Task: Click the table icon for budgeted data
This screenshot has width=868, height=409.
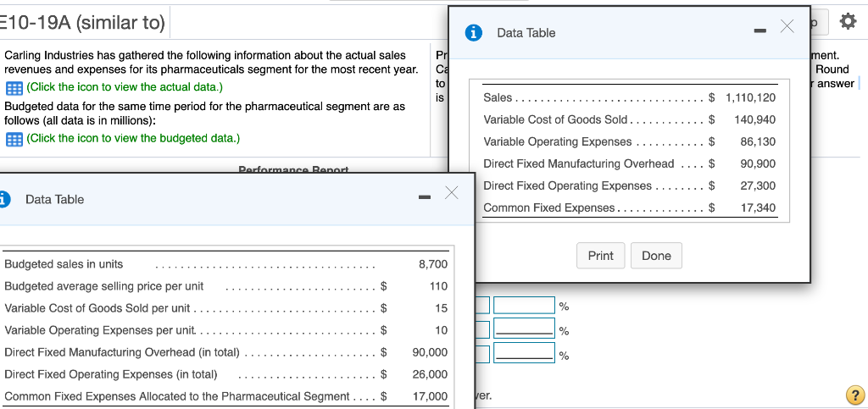Action: pos(13,138)
